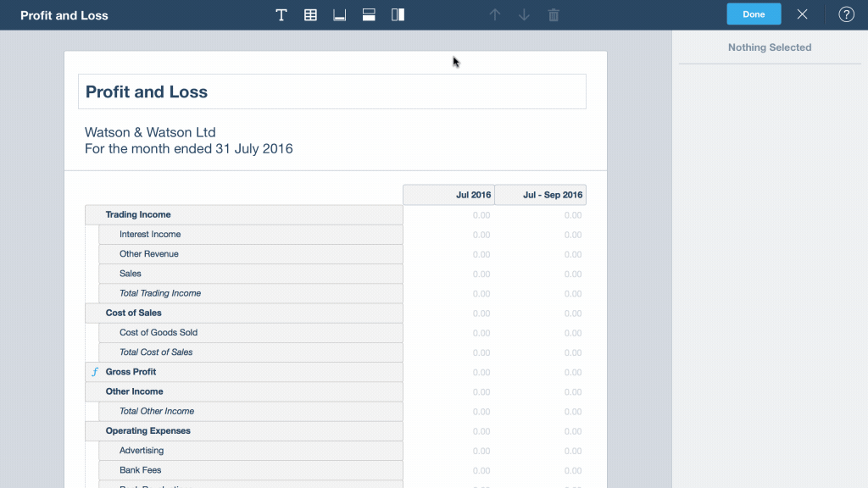
Task: Click the Total Other Income row
Action: (x=250, y=411)
